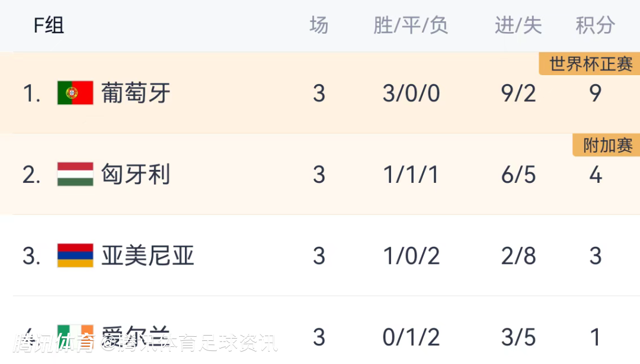Click the Armenia flag icon

pyautogui.click(x=75, y=256)
